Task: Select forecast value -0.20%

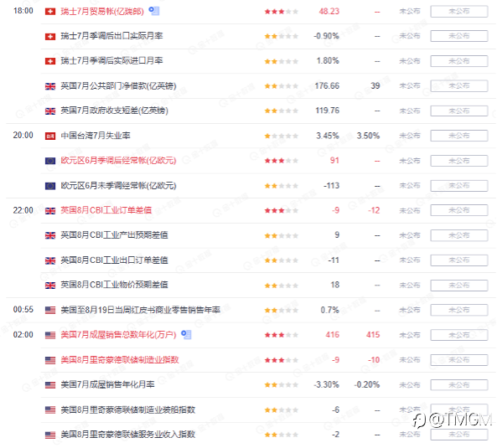Action: [367, 384]
